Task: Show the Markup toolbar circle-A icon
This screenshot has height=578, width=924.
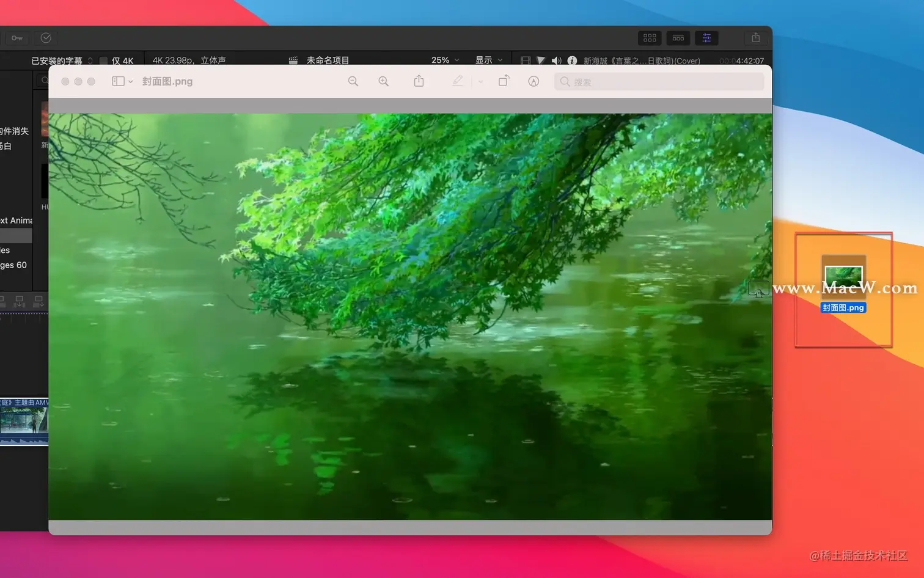Action: pos(533,81)
